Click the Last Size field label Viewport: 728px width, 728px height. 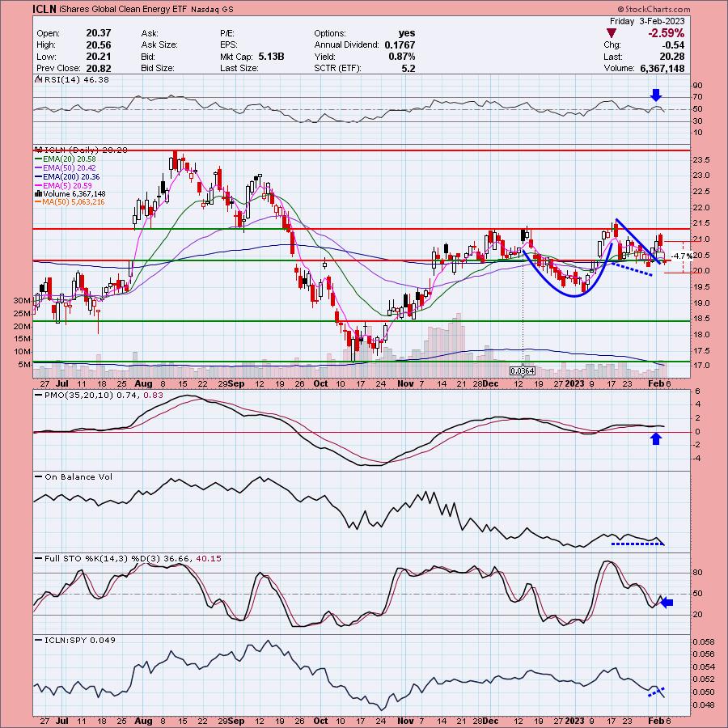pyautogui.click(x=239, y=68)
